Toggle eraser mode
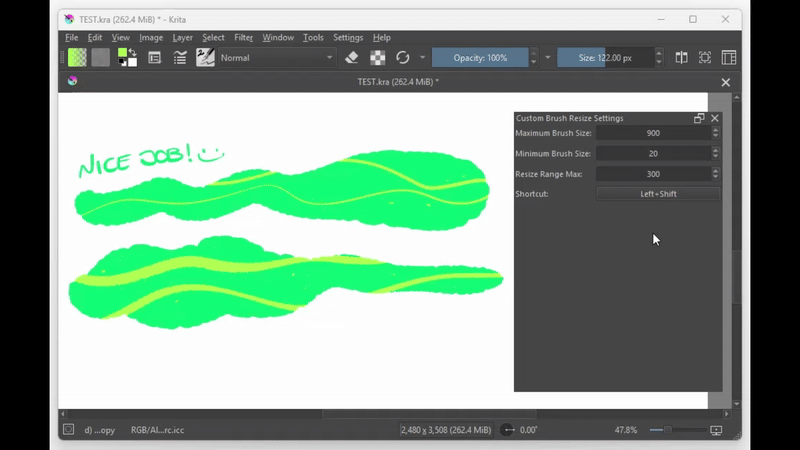800x450 pixels. [x=352, y=58]
